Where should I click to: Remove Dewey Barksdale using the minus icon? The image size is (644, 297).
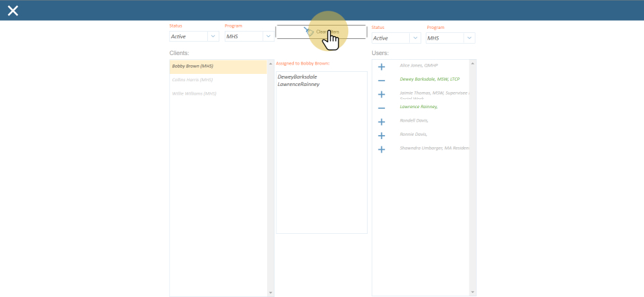tap(381, 81)
